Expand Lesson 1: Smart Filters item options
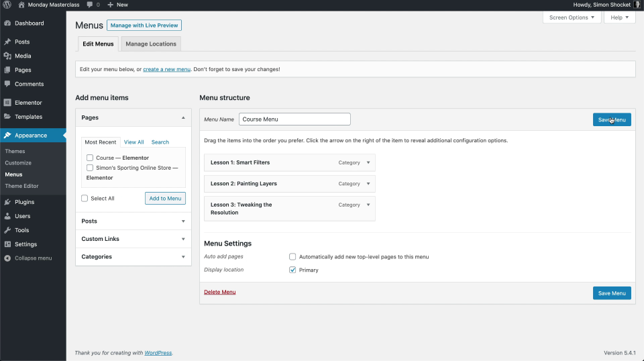 [368, 163]
